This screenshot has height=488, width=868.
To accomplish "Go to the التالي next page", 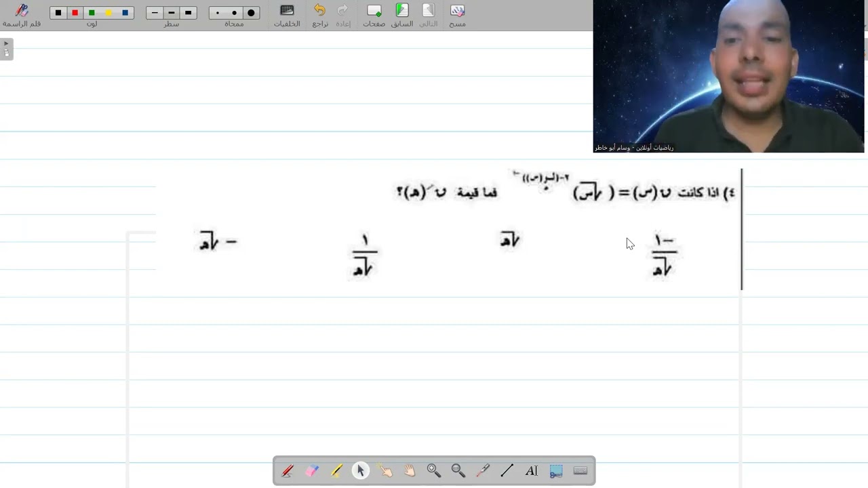I will point(428,15).
